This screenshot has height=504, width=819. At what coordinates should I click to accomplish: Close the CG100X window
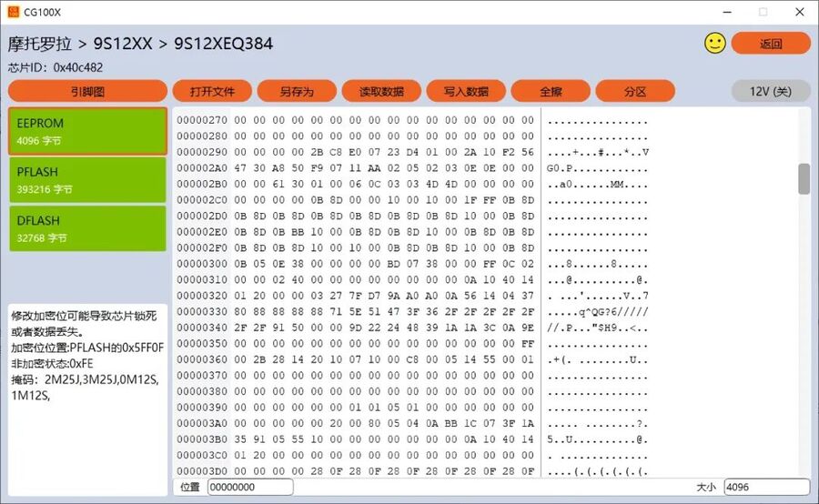[x=800, y=12]
